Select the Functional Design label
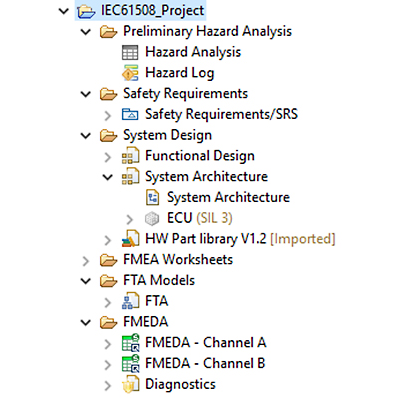The height and width of the screenshot is (398, 400). click(x=200, y=156)
